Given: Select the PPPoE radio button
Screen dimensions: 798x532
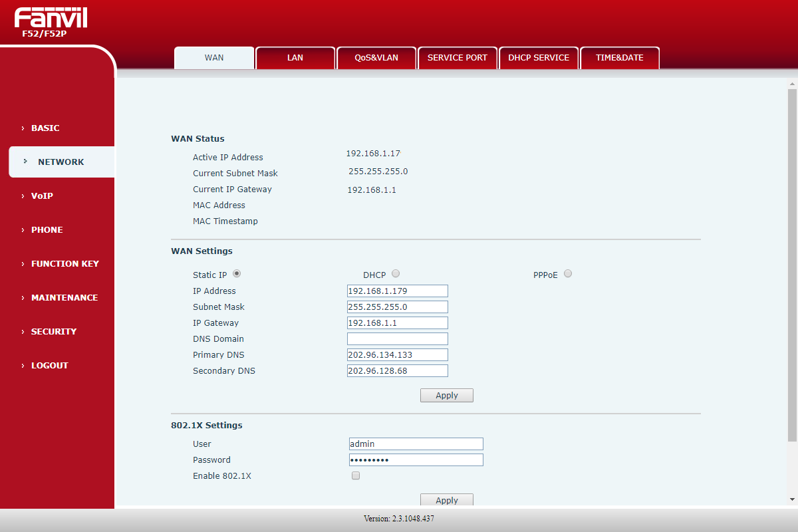Looking at the screenshot, I should pyautogui.click(x=568, y=274).
